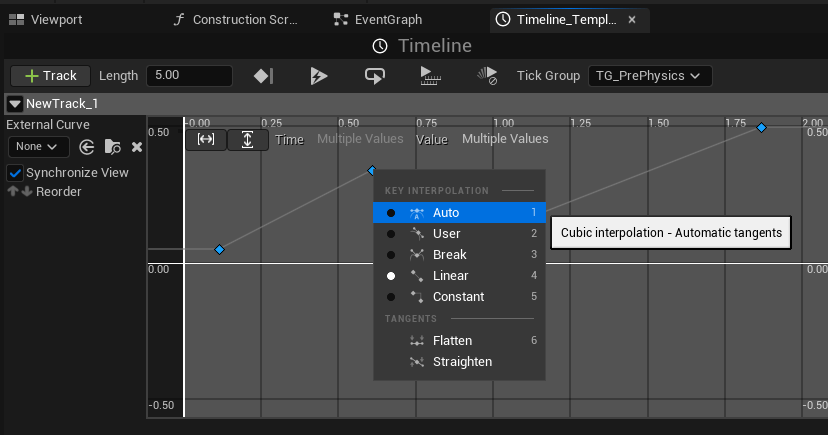Image resolution: width=828 pixels, height=435 pixels.
Task: Browse to External Curve in Content Browser
Action: (x=112, y=147)
